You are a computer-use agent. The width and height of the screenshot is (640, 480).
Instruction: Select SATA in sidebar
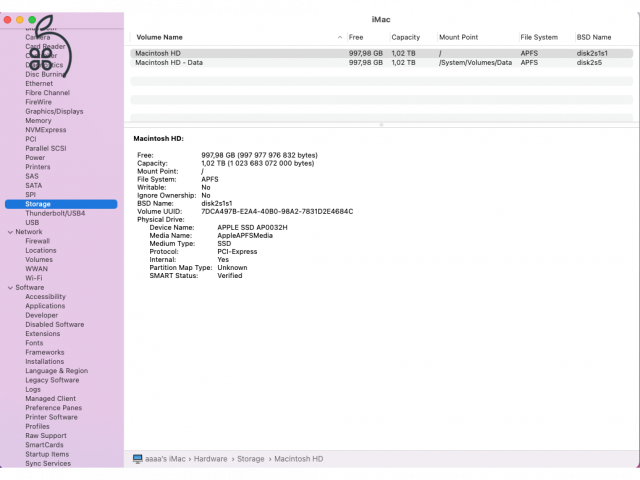click(x=33, y=185)
